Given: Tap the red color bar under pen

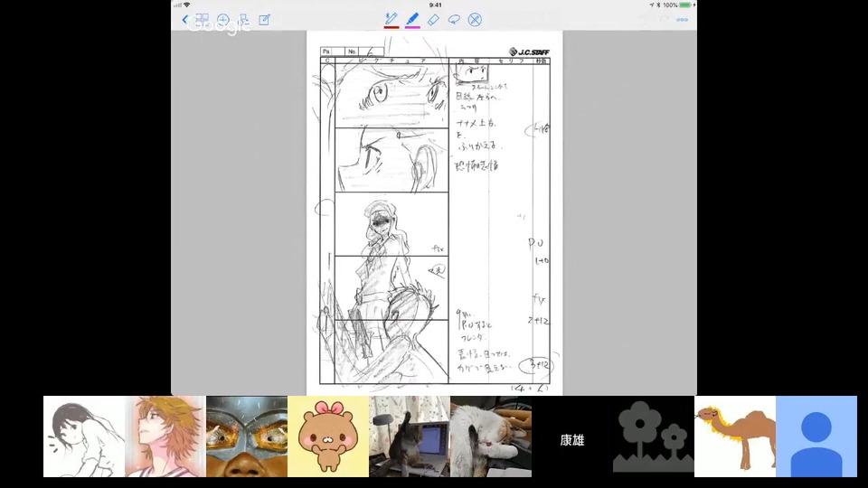Looking at the screenshot, I should (392, 26).
